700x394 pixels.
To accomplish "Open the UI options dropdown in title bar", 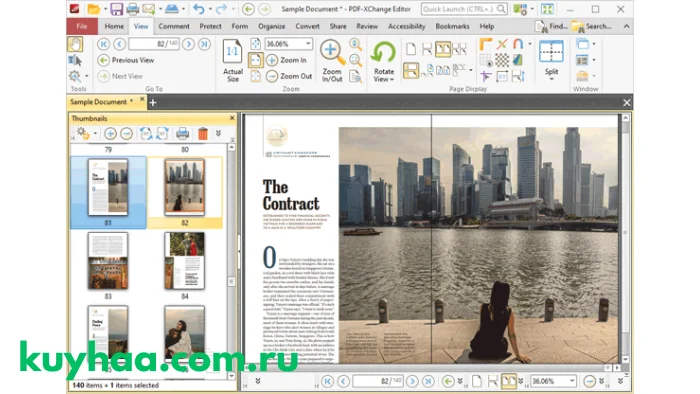I will click(x=532, y=9).
